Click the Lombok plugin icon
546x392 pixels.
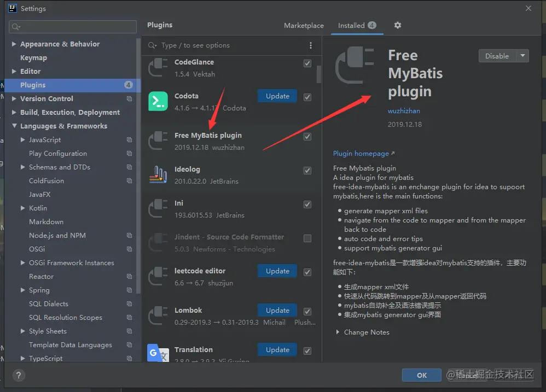[x=158, y=315]
